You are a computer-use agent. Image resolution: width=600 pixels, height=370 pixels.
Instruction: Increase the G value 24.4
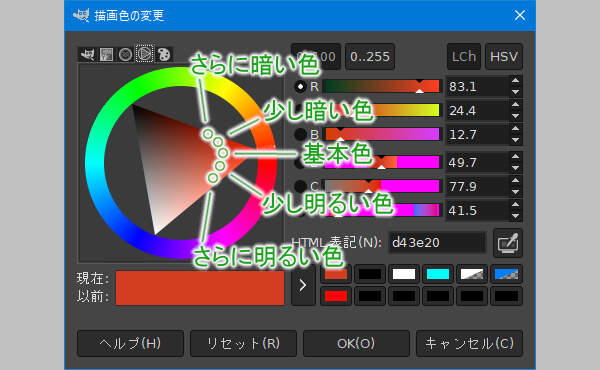point(515,104)
